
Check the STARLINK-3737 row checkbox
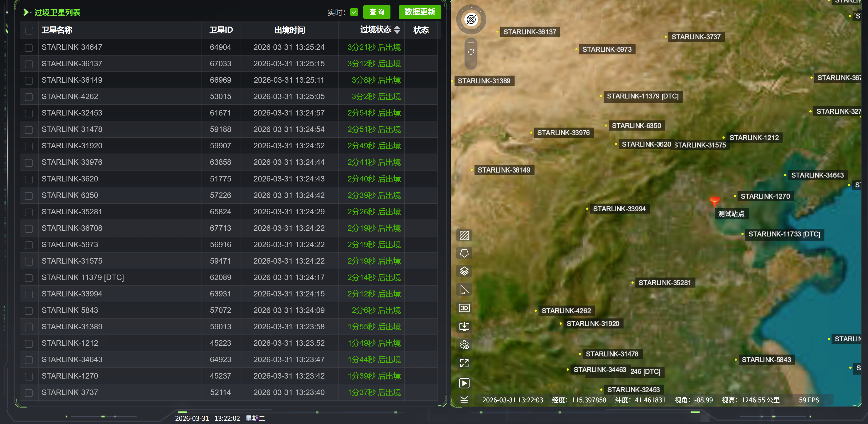[29, 393]
